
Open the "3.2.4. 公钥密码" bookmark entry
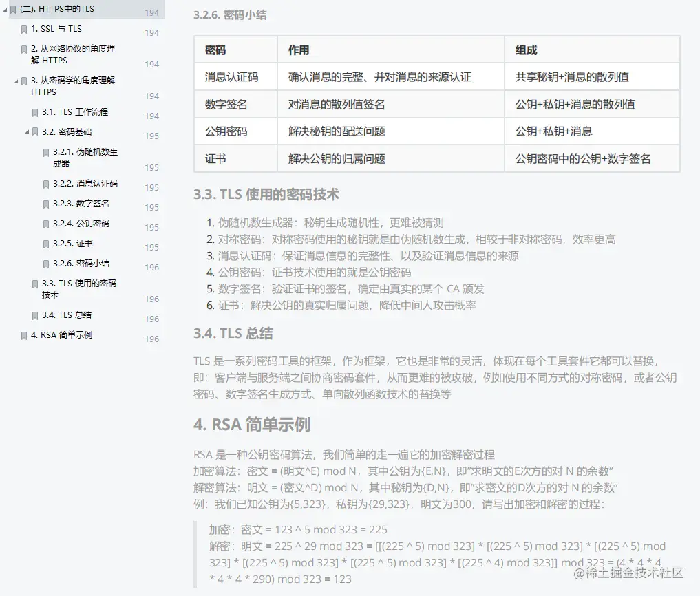83,223
